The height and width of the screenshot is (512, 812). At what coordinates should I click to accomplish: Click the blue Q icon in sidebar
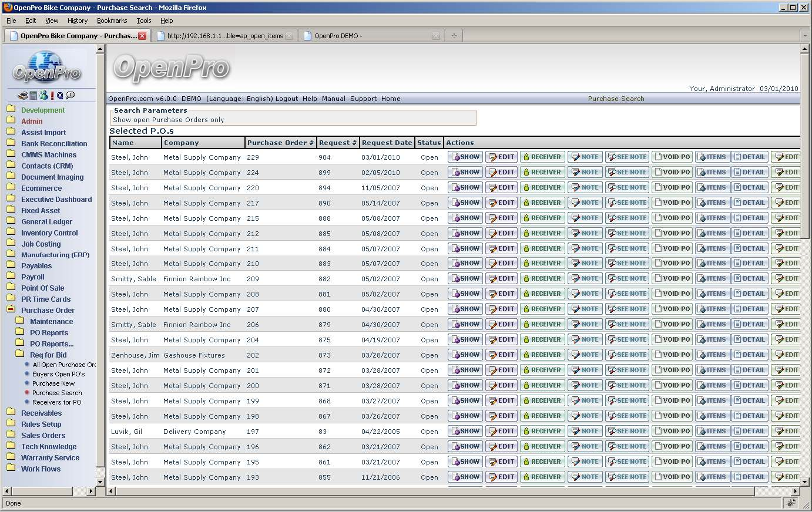(60, 96)
